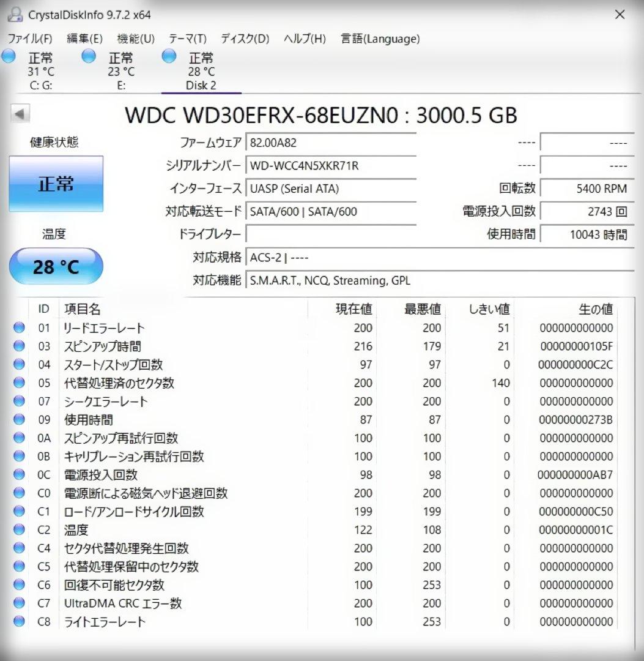
Task: Click the 28 °C temperature indicator
Action: (56, 266)
